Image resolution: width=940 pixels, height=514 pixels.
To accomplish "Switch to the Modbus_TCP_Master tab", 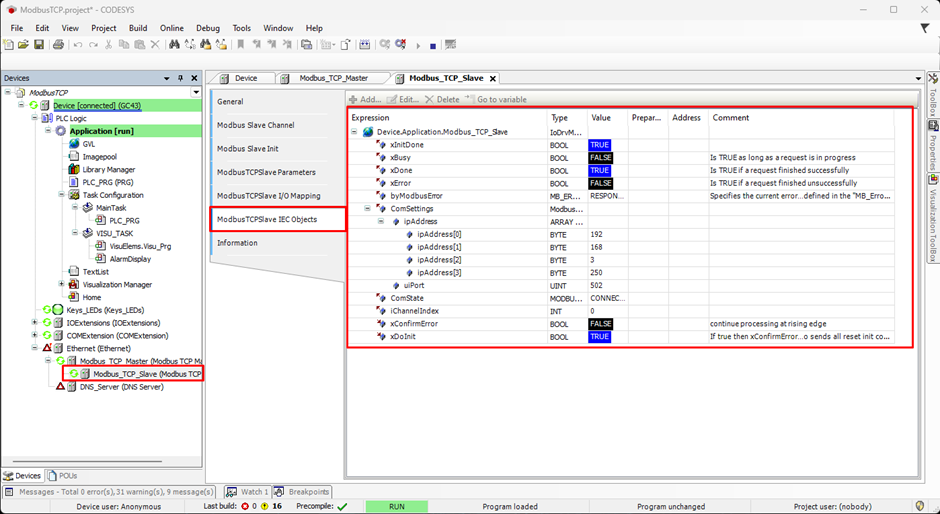I will [x=333, y=78].
